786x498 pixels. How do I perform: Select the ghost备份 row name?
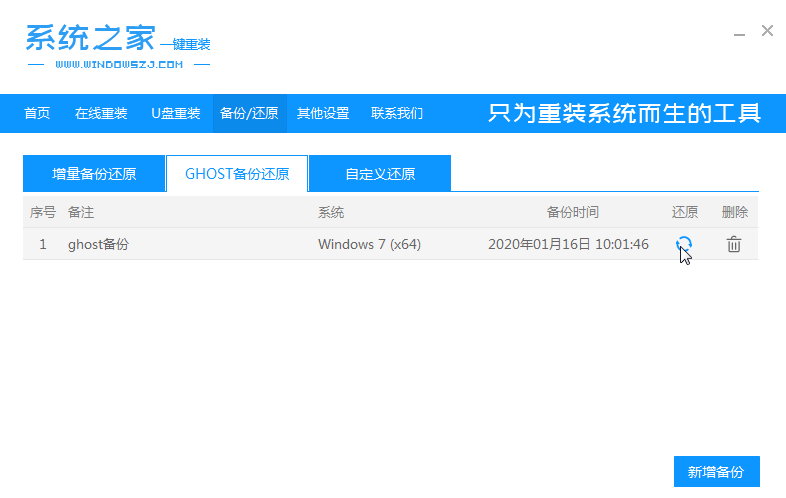click(x=98, y=244)
